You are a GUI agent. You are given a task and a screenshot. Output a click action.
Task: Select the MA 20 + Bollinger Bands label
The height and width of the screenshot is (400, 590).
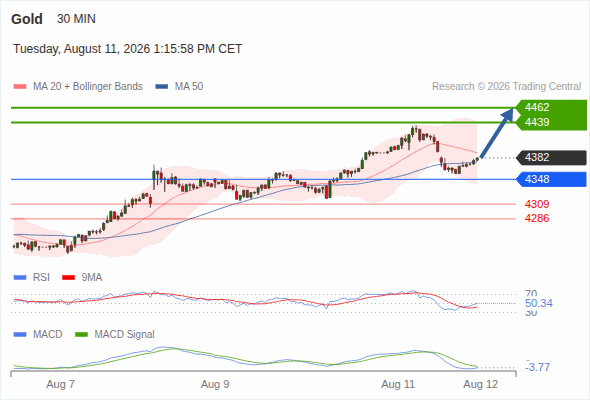[x=88, y=87]
